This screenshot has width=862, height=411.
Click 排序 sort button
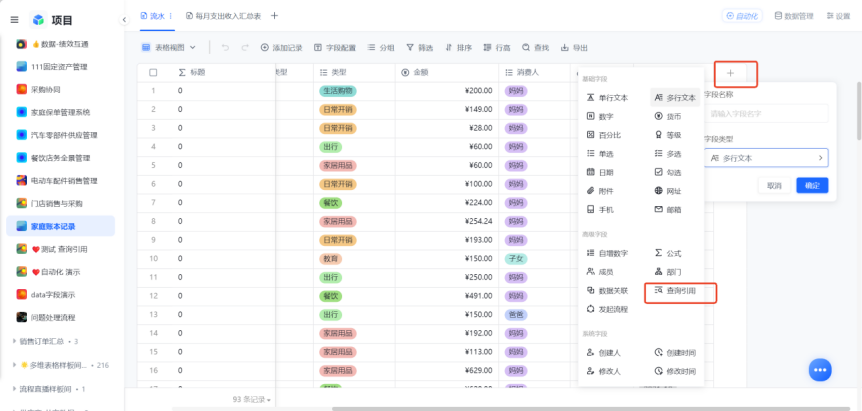tap(458, 48)
